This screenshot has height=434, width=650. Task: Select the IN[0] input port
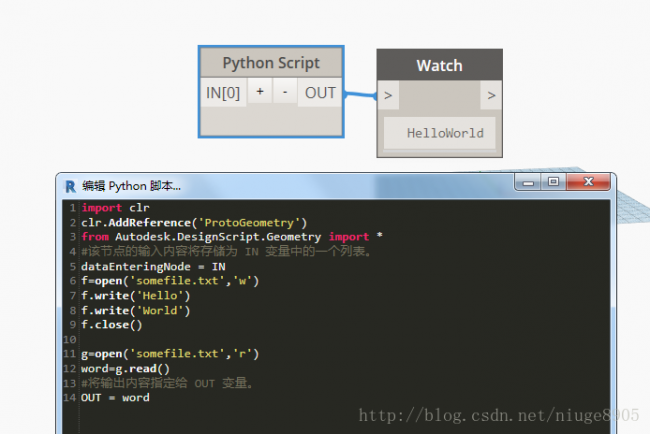[x=222, y=93]
